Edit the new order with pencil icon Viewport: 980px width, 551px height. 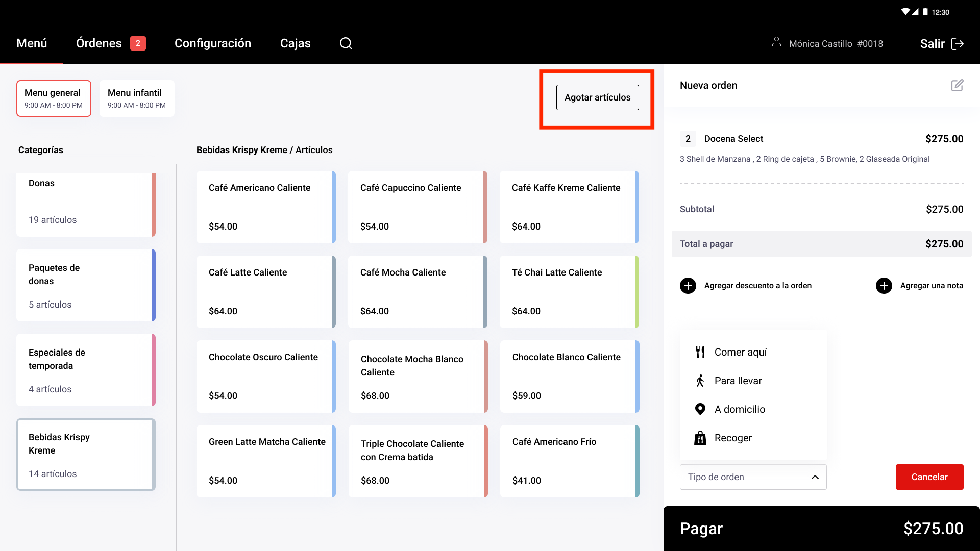tap(957, 85)
